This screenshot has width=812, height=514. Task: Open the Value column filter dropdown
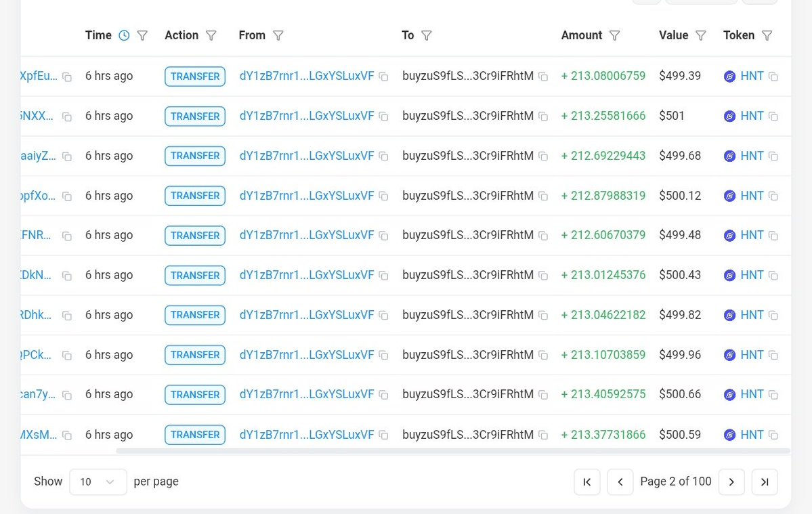(x=702, y=35)
